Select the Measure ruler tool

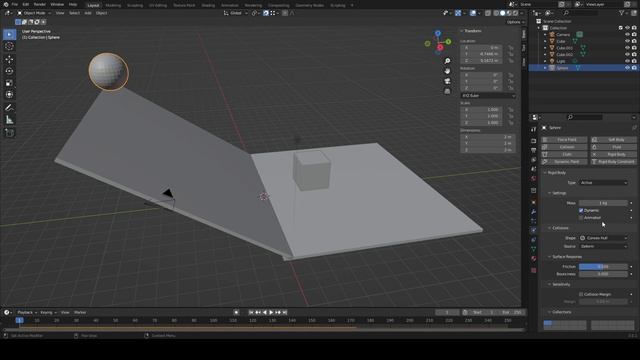click(9, 120)
